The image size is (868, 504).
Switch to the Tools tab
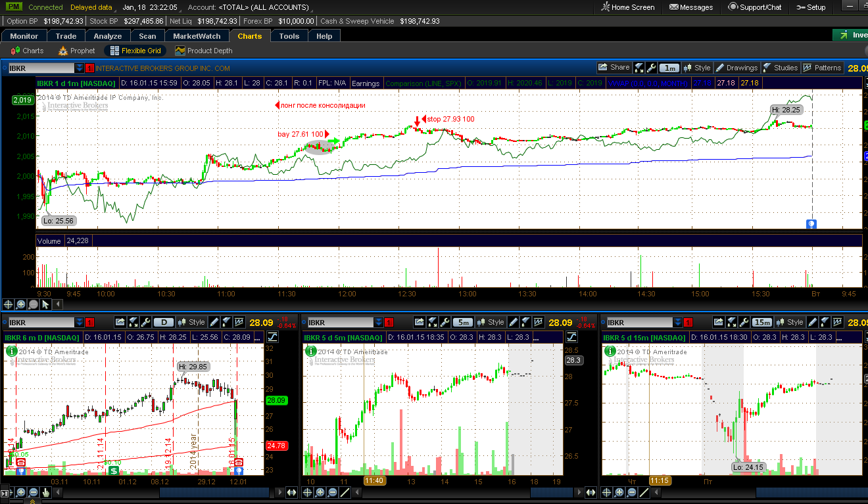tap(289, 36)
